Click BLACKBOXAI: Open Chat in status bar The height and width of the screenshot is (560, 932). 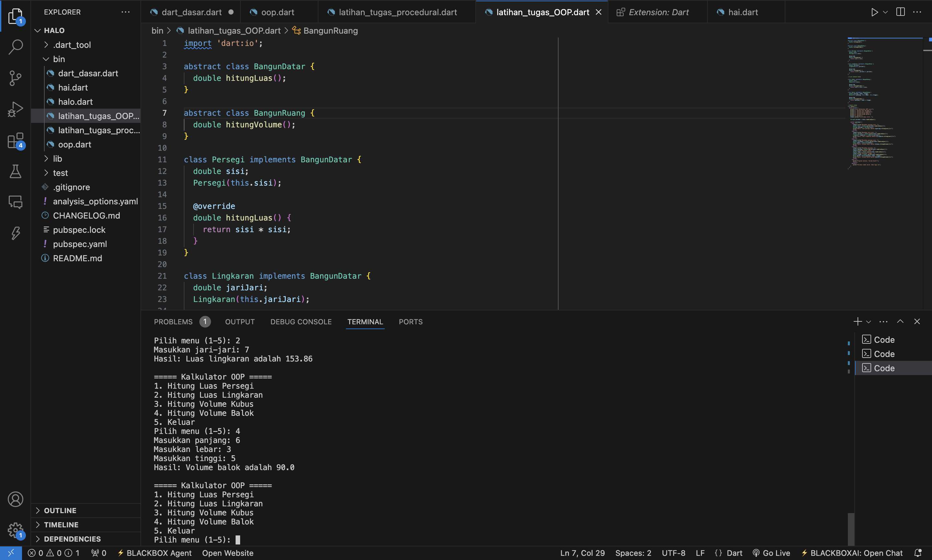852,553
